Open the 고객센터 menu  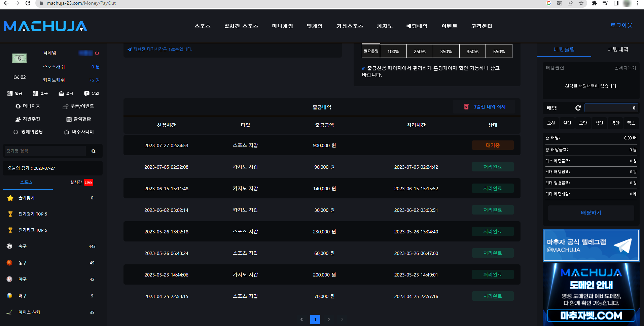[x=481, y=26]
